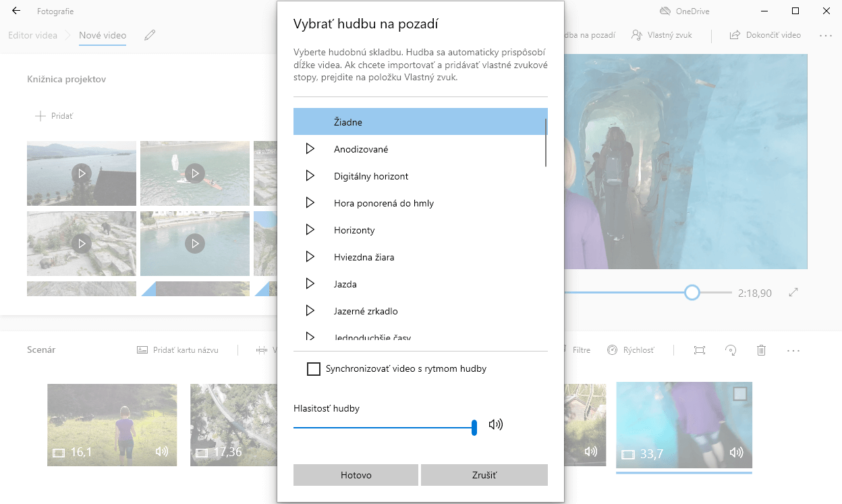Click the back arrow in Fotografie
Viewport: 842px width, 504px height.
click(16, 11)
